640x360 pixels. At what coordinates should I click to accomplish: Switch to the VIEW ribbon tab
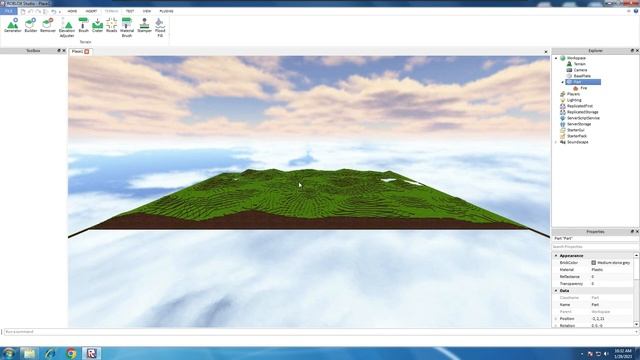[x=147, y=11]
